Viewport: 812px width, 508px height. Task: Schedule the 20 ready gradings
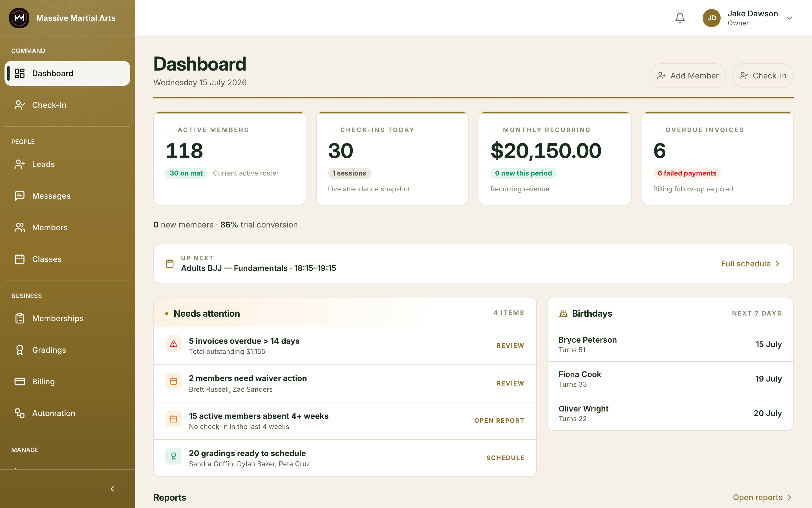[505, 458]
